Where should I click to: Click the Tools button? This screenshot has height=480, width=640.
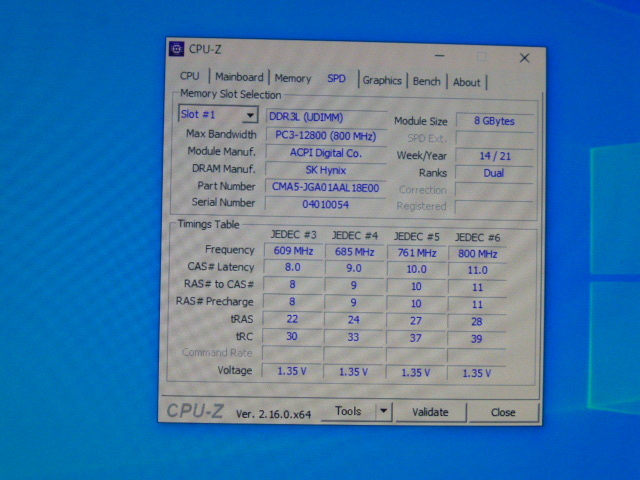pyautogui.click(x=348, y=411)
